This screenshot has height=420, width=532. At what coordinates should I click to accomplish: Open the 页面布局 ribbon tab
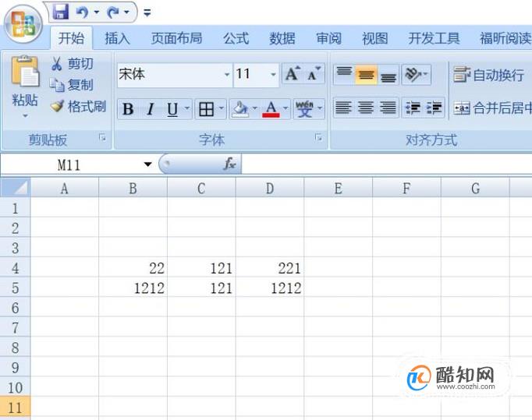click(176, 38)
